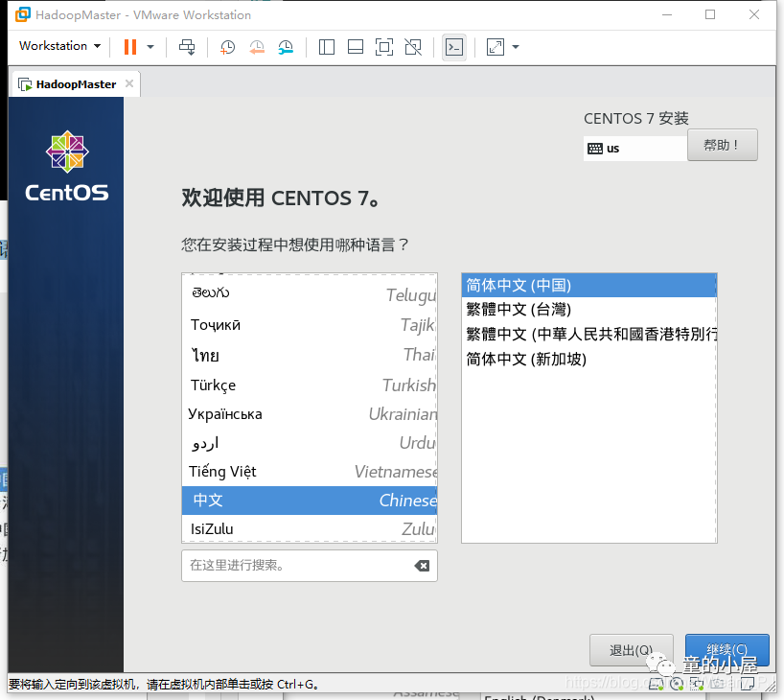The width and height of the screenshot is (784, 700).
Task: Revert to the previous snapshot
Action: point(257,47)
